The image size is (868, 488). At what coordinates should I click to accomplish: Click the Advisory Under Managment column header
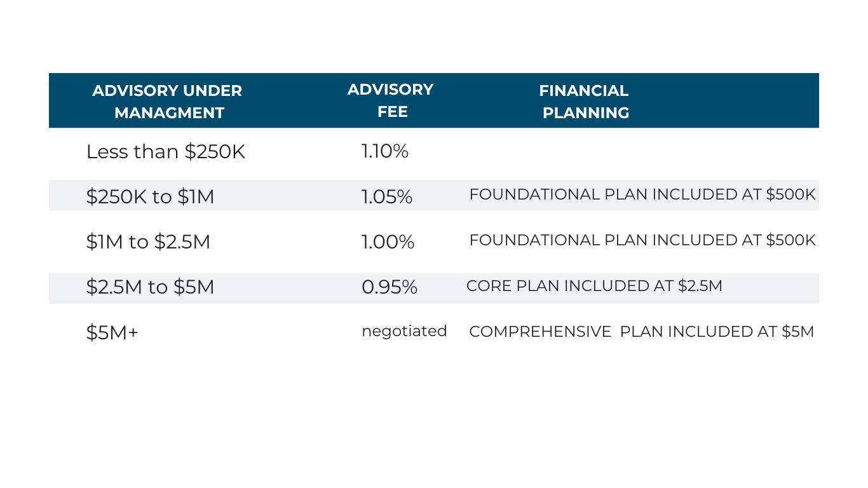click(x=168, y=102)
